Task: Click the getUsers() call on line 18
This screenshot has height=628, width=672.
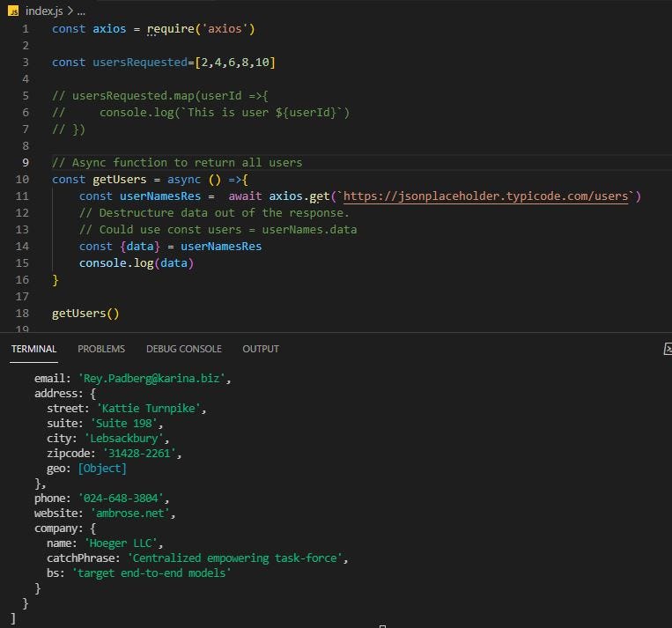Action: coord(85,314)
